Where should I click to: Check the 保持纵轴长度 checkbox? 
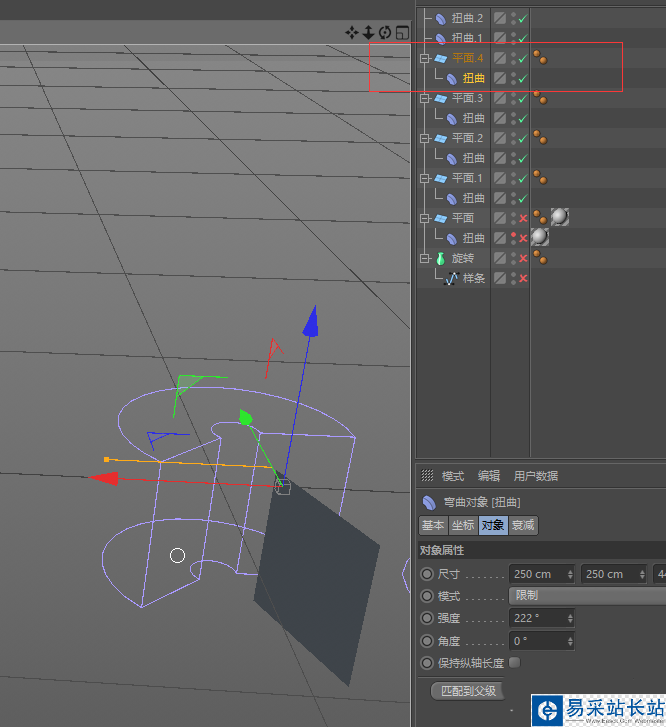pyautogui.click(x=514, y=663)
